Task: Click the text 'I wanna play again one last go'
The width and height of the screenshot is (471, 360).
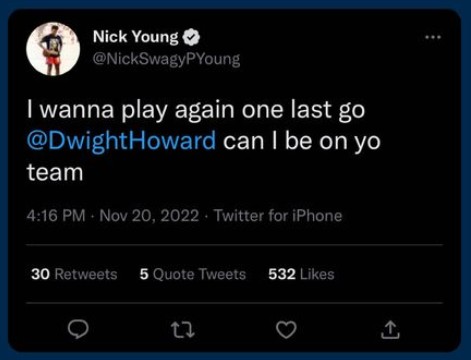Action: pyautogui.click(x=196, y=110)
